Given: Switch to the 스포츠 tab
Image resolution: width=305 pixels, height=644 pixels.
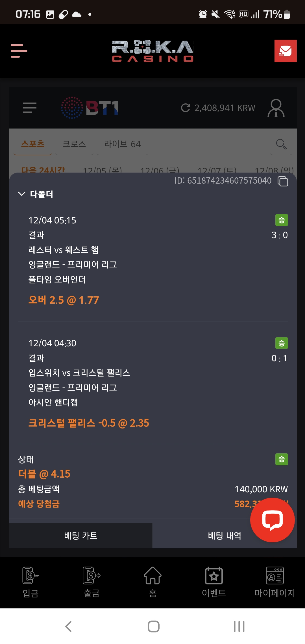Looking at the screenshot, I should [33, 144].
